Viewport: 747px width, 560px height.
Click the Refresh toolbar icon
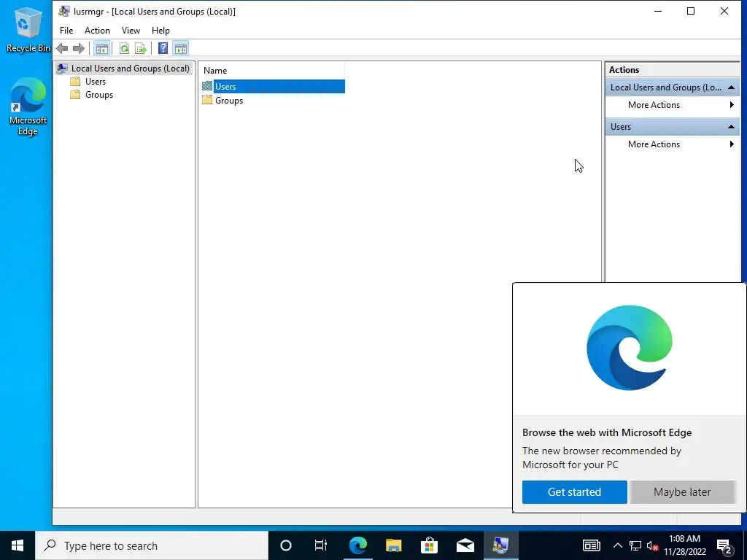coord(124,48)
